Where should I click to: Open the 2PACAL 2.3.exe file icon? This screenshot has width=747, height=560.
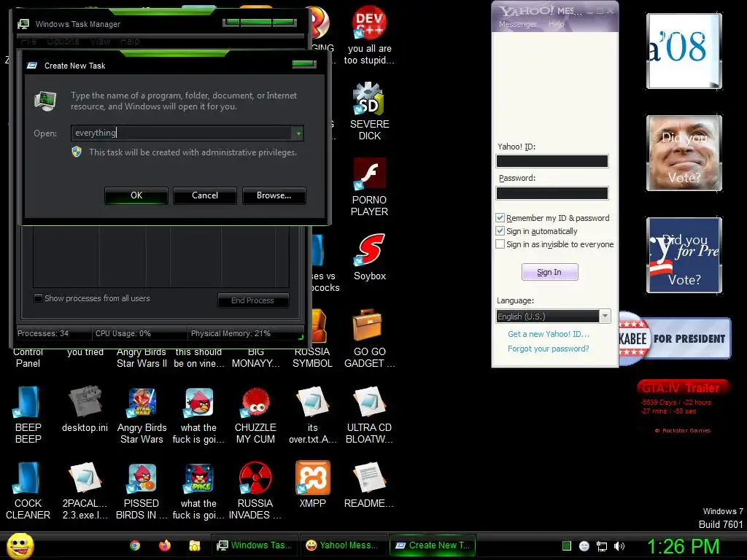85,478
